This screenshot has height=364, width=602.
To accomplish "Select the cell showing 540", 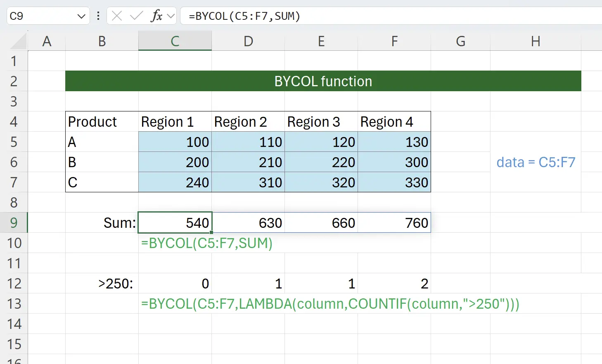I will 175,223.
